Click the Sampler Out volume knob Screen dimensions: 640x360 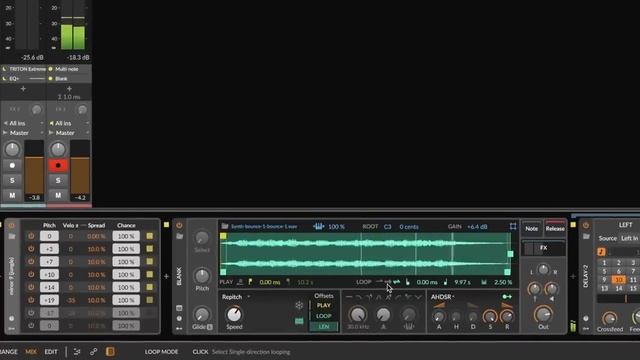point(543,314)
